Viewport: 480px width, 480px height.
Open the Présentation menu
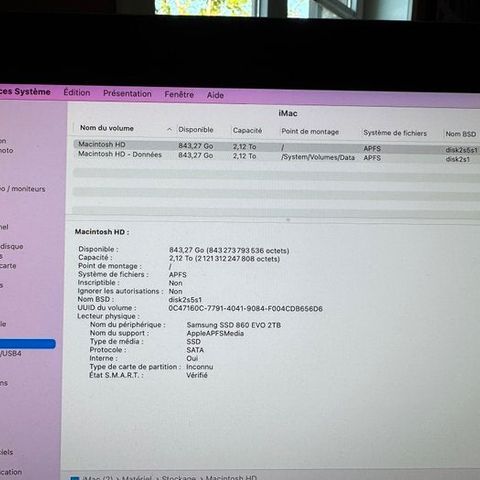click(x=127, y=94)
